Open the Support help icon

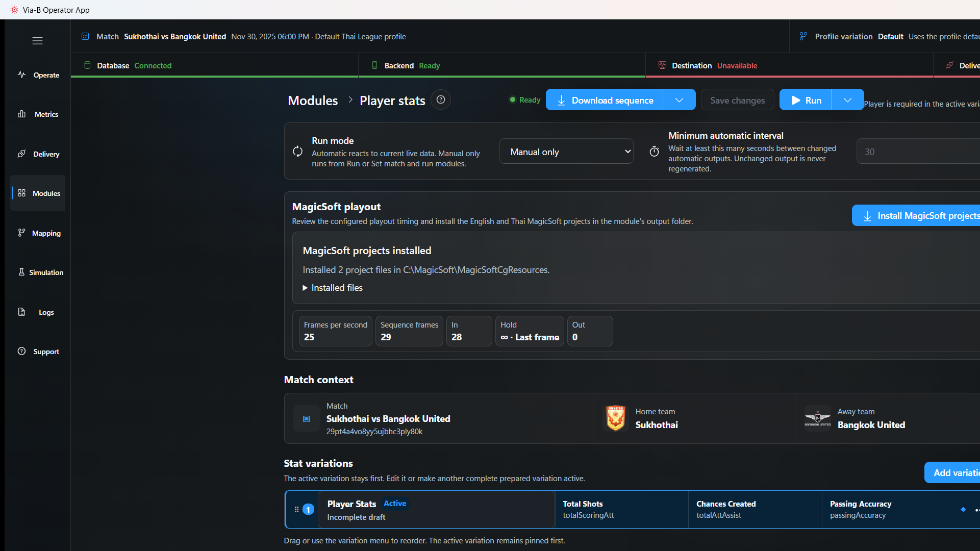click(21, 351)
